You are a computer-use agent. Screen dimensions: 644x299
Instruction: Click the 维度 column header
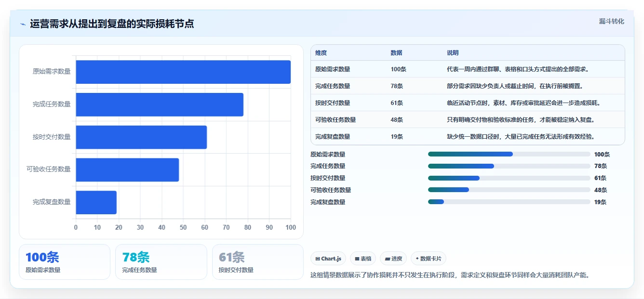point(321,53)
